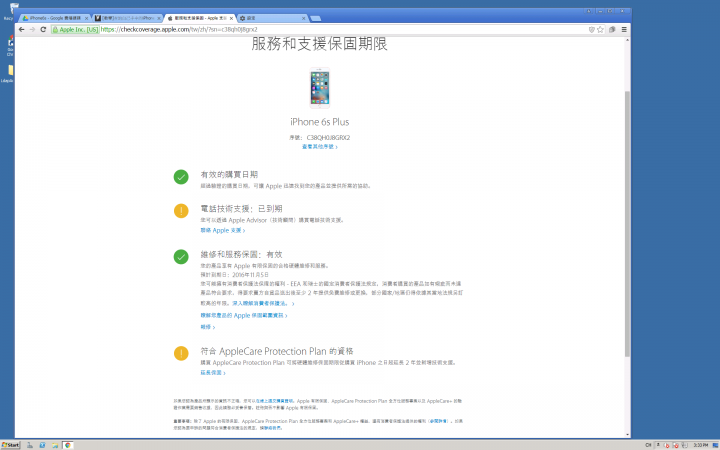
Task: Bookmark this page with the star icon
Action: [x=600, y=29]
